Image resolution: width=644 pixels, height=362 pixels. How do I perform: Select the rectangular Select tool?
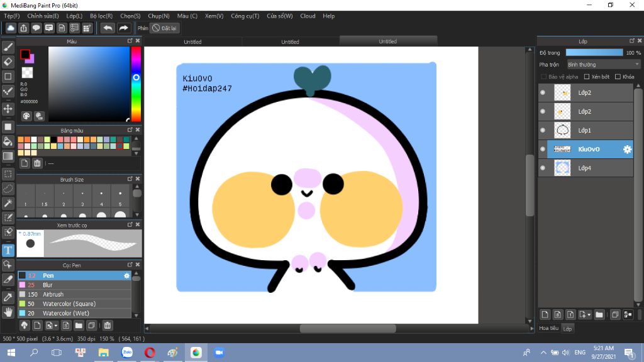[x=8, y=174]
